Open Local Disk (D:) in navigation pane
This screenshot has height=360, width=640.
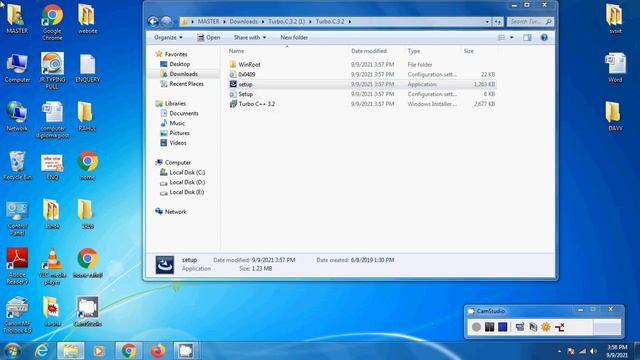click(187, 182)
